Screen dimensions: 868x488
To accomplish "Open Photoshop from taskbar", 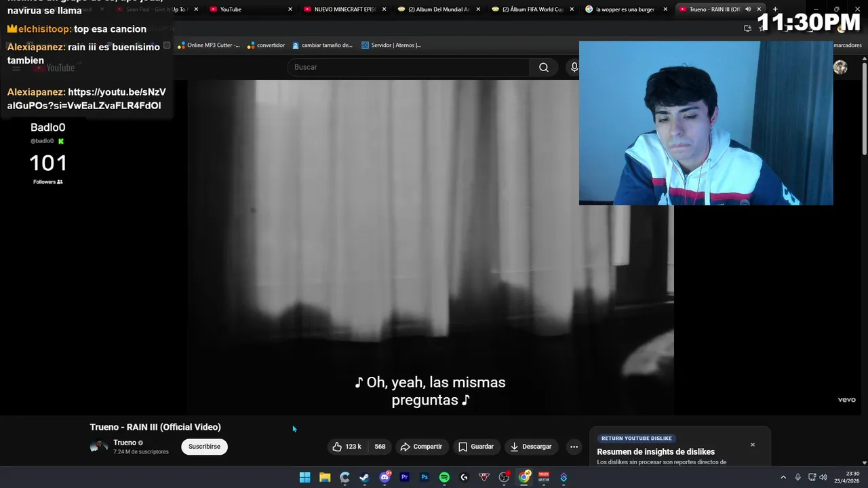I will 425,477.
